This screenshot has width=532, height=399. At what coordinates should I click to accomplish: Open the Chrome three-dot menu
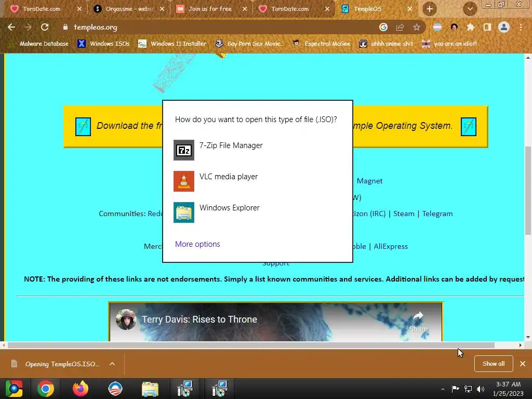pyautogui.click(x=521, y=27)
